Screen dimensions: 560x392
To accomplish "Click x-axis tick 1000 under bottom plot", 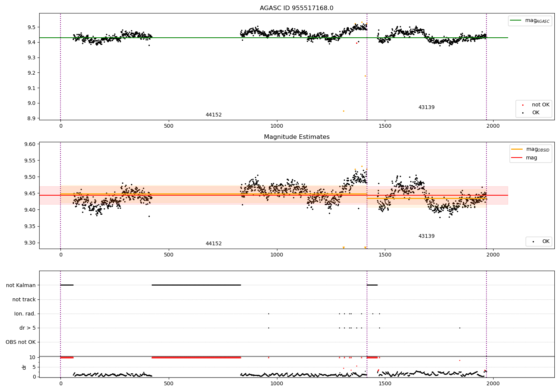I will click(x=277, y=384).
